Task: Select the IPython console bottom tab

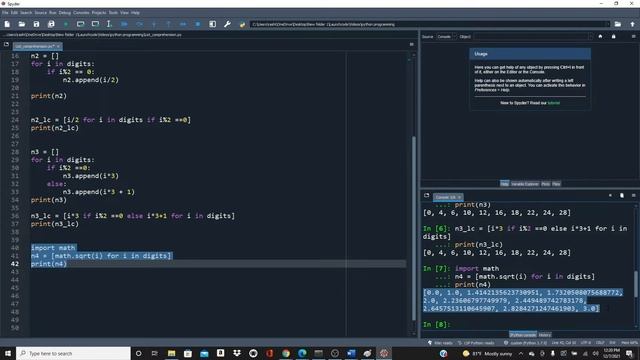Action: pyautogui.click(x=523, y=335)
